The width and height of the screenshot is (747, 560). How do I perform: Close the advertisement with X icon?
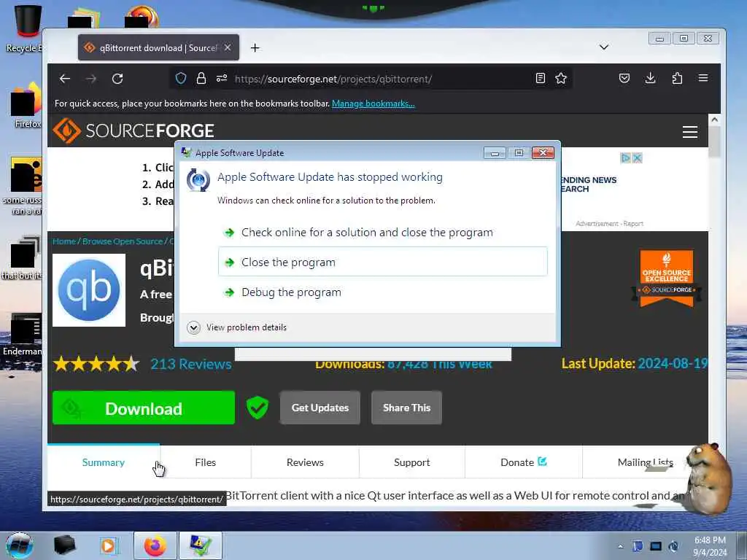click(x=637, y=157)
